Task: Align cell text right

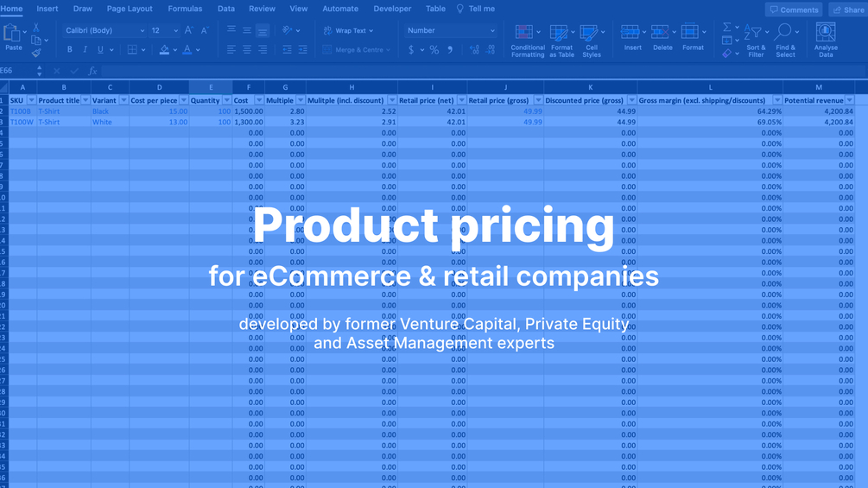Action: (x=263, y=50)
